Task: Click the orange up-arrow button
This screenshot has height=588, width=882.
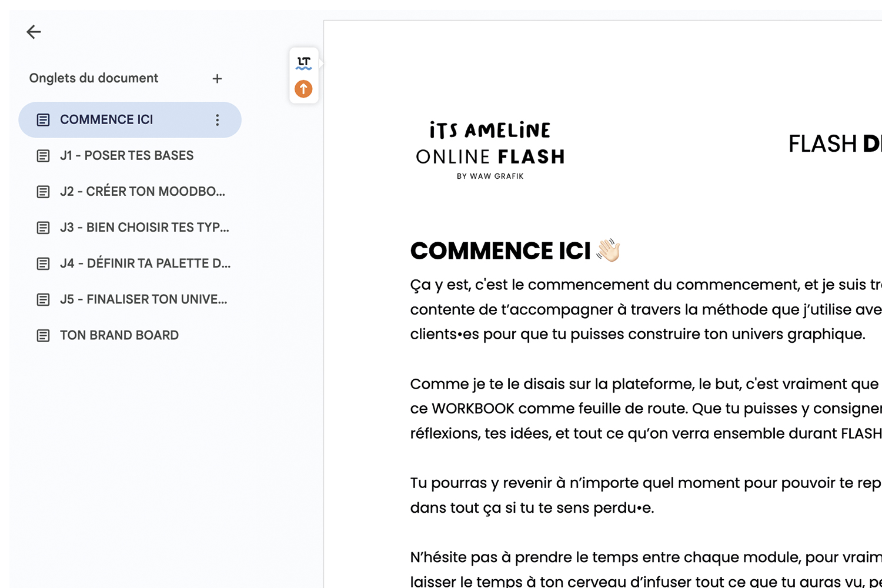Action: [x=303, y=89]
